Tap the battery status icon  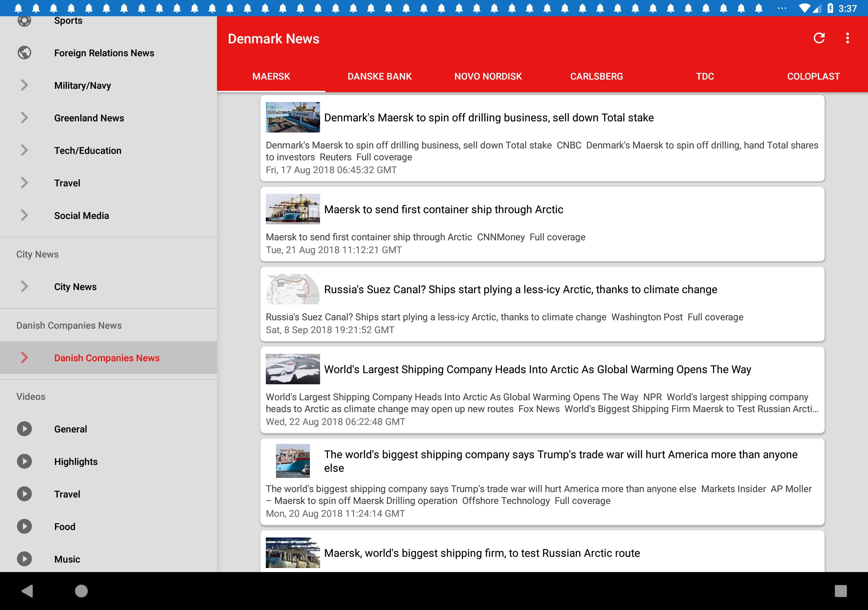coord(830,8)
